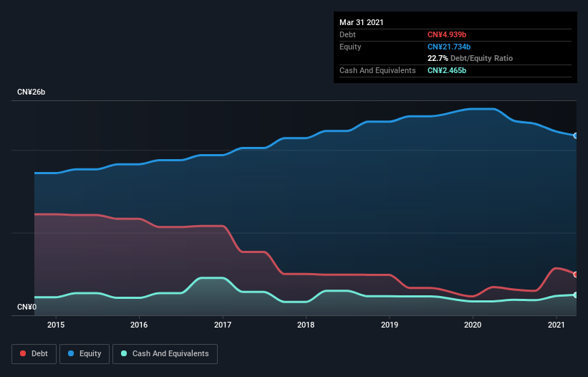
Task: Click the 2017 x-axis label
Action: [x=223, y=325]
